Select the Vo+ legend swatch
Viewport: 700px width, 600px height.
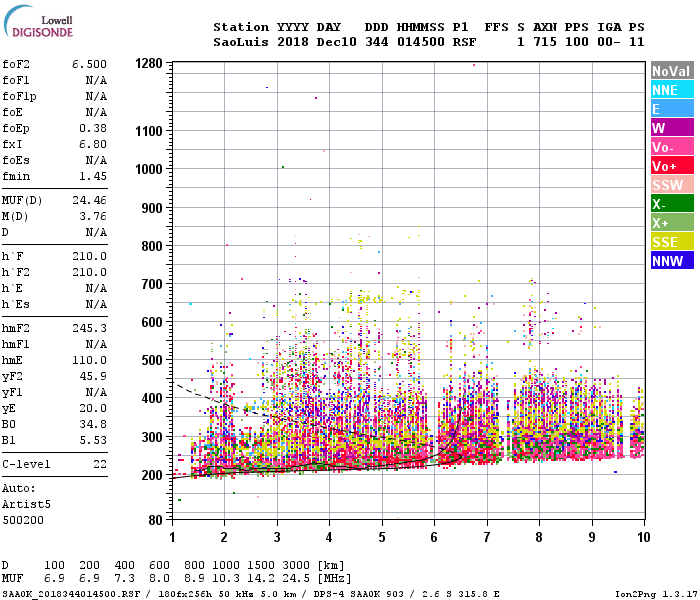tap(672, 166)
